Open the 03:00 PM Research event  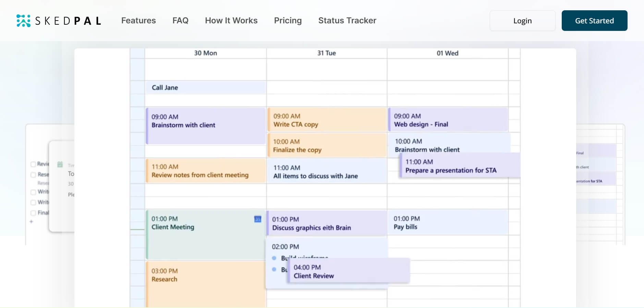[x=206, y=284]
